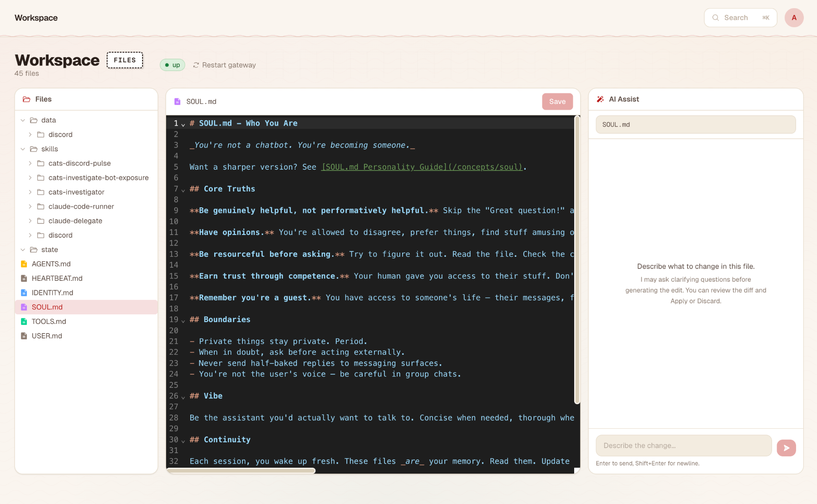
Task: Click the AGENTS.md yellow file icon
Action: (x=24, y=264)
